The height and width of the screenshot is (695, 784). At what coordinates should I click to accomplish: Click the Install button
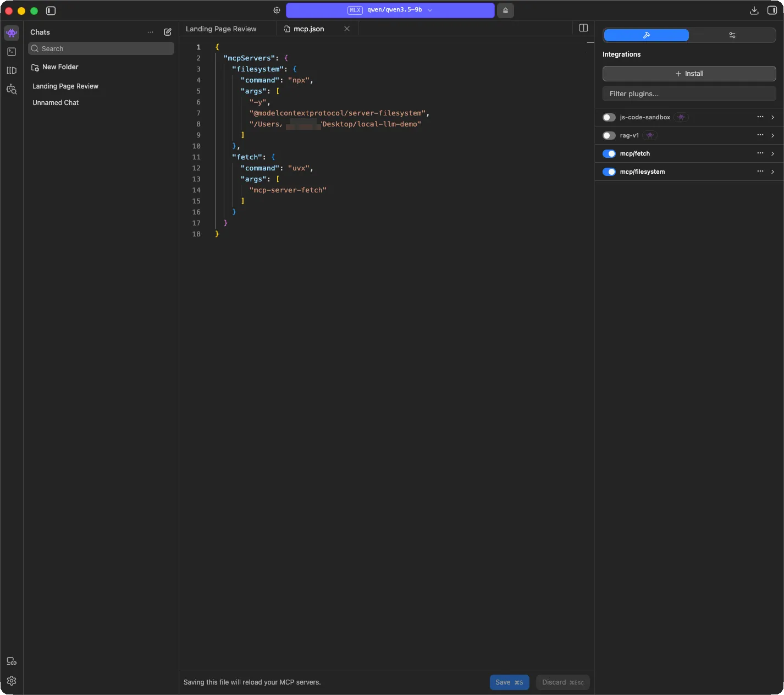[689, 74]
